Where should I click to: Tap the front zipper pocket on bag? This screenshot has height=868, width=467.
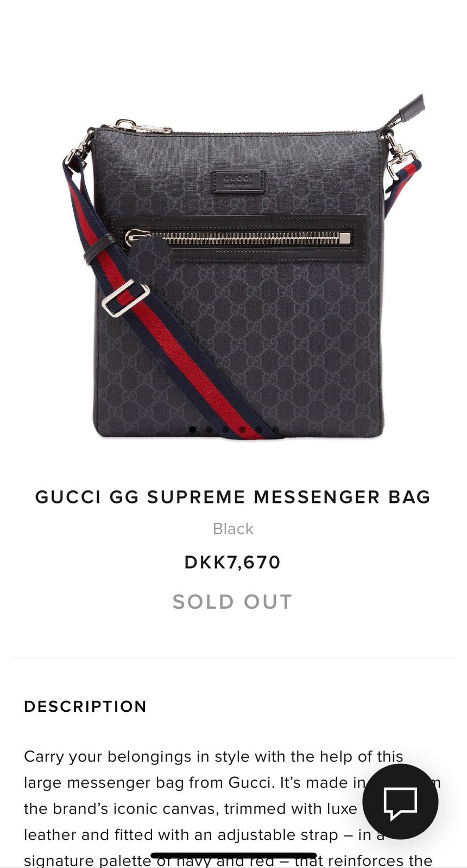coord(238,238)
